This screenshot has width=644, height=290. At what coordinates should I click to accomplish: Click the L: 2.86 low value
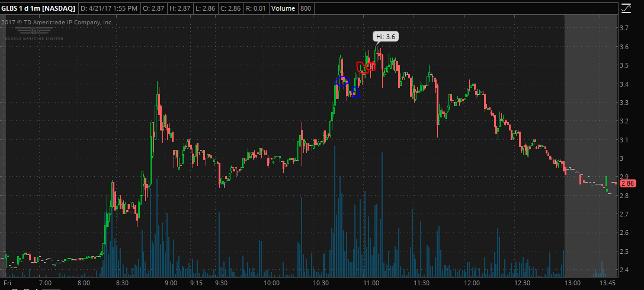[x=204, y=8]
